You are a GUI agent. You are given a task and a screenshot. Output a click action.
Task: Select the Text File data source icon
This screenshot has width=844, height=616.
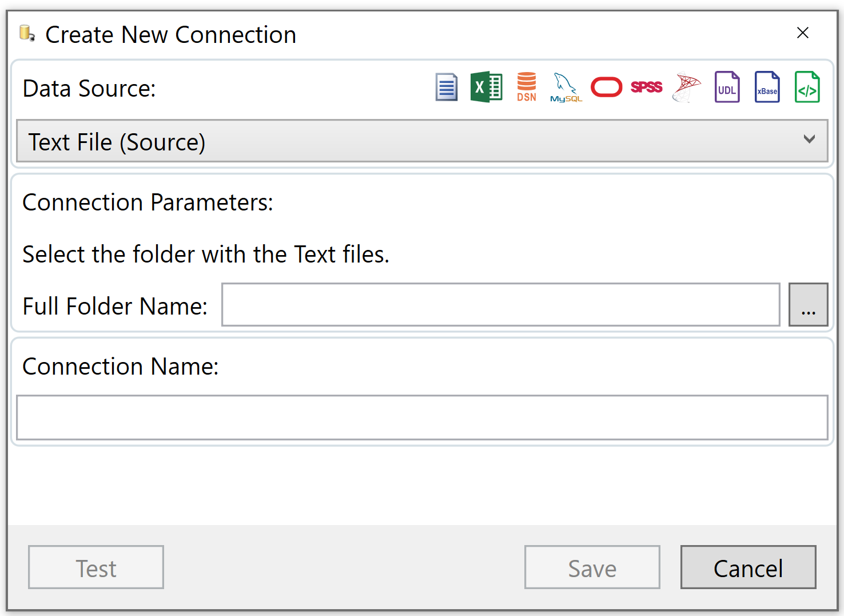click(x=446, y=87)
